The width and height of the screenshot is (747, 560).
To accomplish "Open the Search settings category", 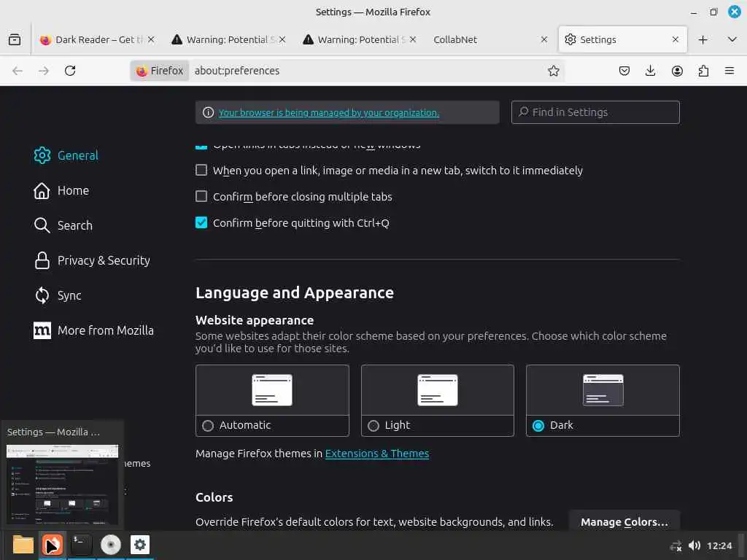I will pyautogui.click(x=63, y=225).
